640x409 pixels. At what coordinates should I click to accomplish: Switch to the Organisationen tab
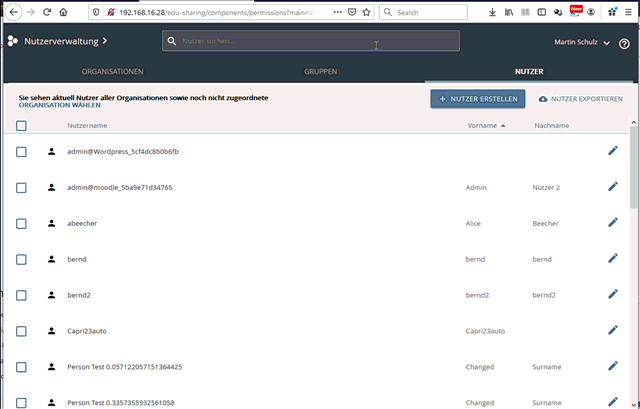pyautogui.click(x=112, y=73)
